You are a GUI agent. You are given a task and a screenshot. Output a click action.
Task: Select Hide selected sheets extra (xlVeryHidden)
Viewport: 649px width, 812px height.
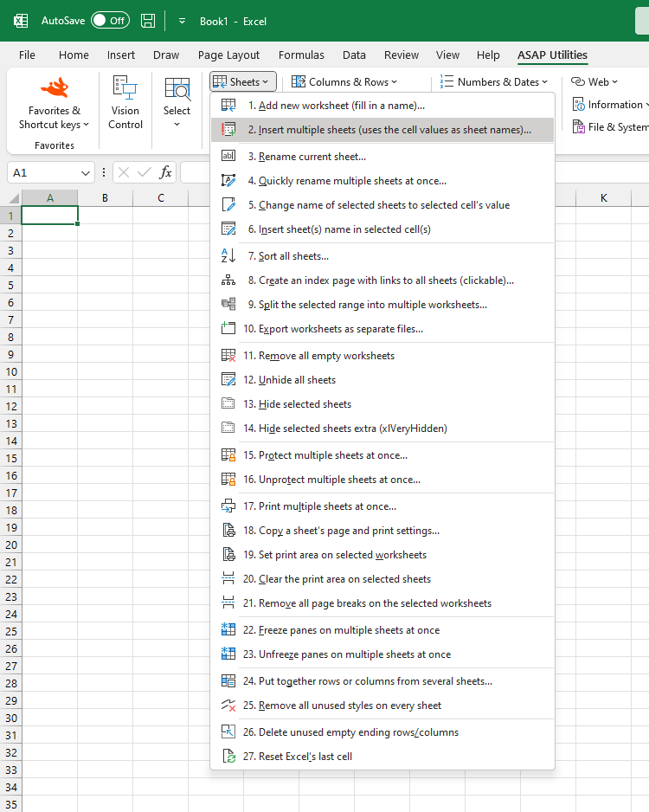[382, 429]
